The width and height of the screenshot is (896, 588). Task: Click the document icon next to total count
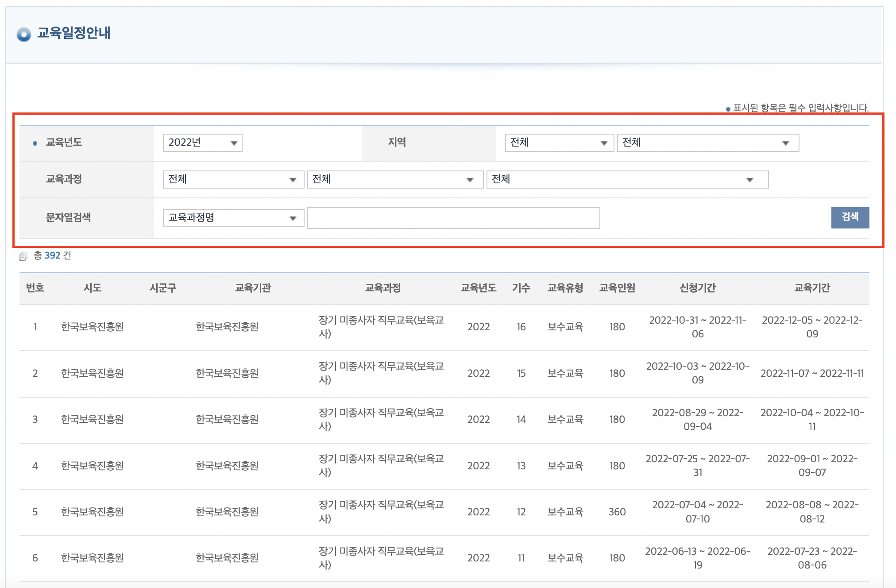point(24,255)
